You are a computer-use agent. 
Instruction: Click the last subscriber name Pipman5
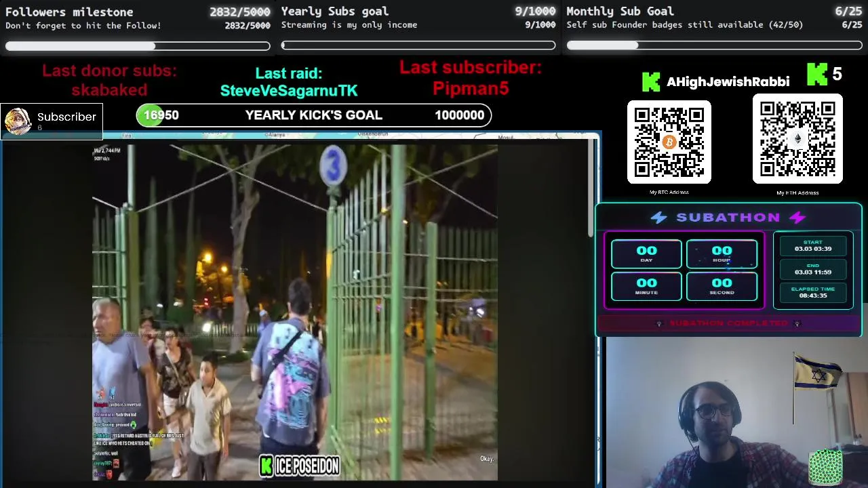point(471,89)
